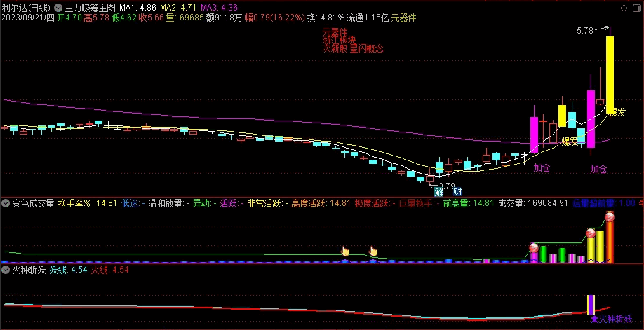Click the first 加仓 signal label
This screenshot has width=644, height=330.
(542, 167)
